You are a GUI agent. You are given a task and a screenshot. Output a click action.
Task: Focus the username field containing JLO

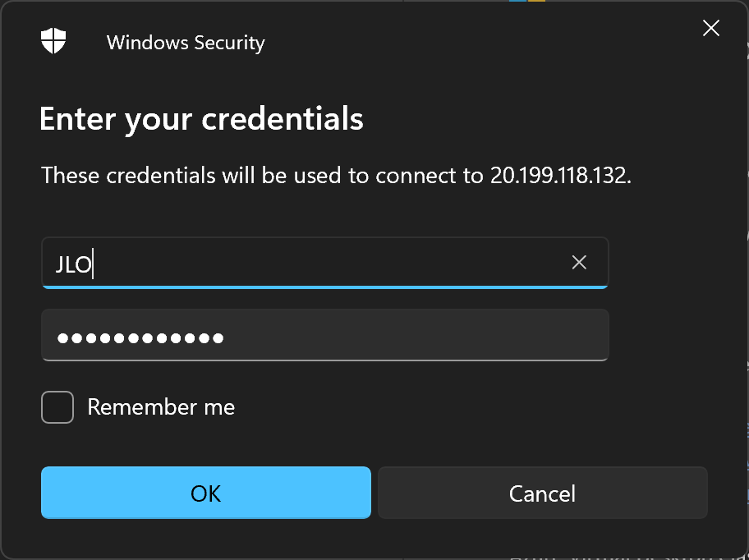coord(325,263)
